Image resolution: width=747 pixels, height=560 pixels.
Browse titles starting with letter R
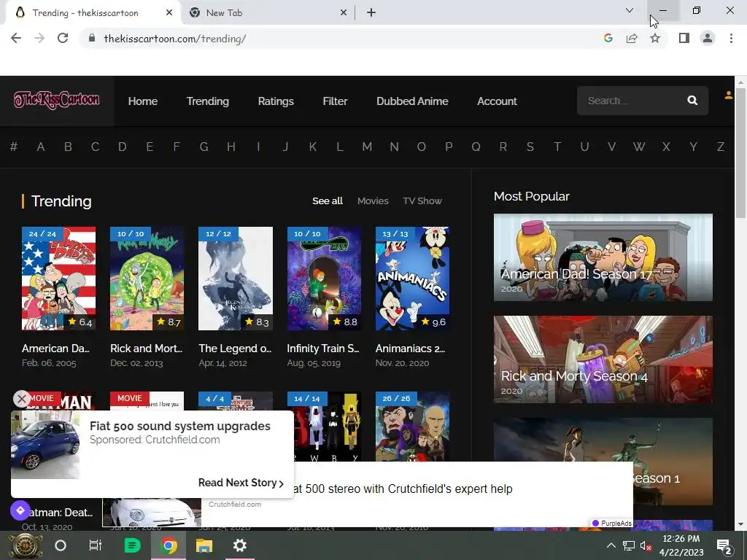click(503, 147)
